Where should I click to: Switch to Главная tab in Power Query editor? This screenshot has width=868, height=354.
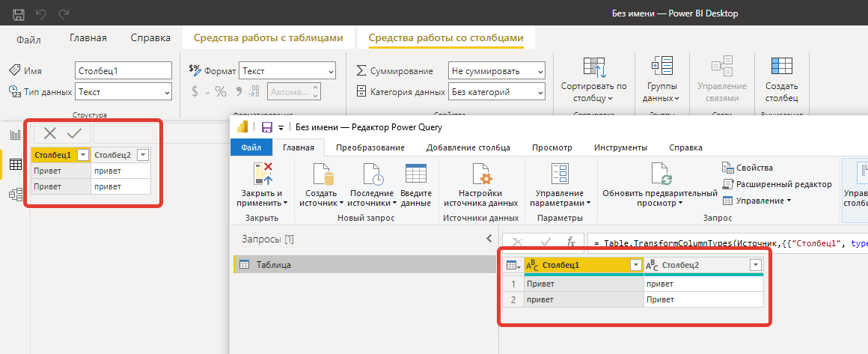point(299,147)
